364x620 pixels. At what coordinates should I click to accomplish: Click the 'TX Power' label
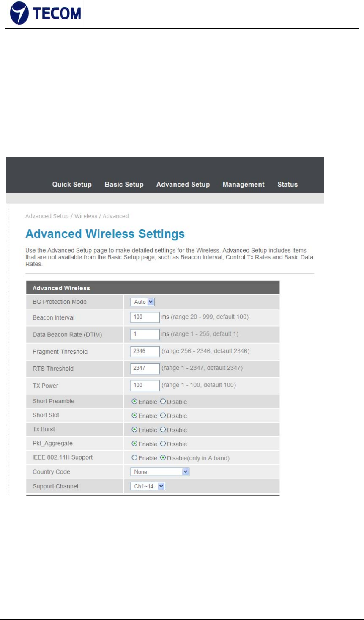tap(46, 386)
